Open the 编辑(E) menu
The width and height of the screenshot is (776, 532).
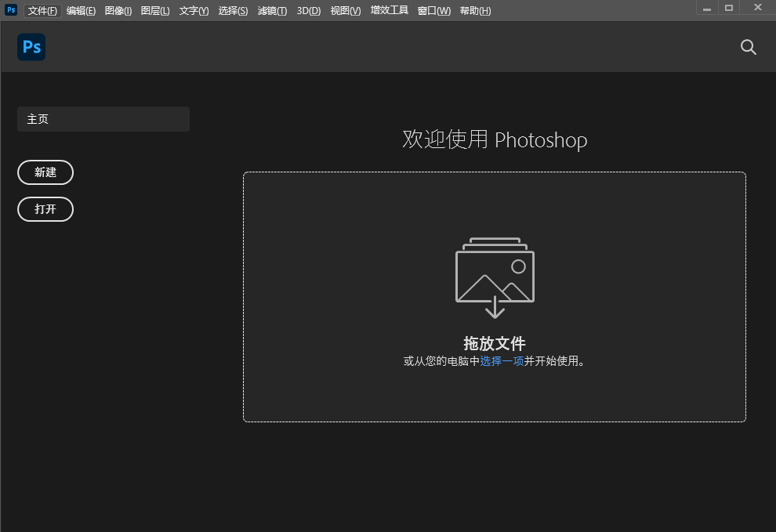[82, 10]
